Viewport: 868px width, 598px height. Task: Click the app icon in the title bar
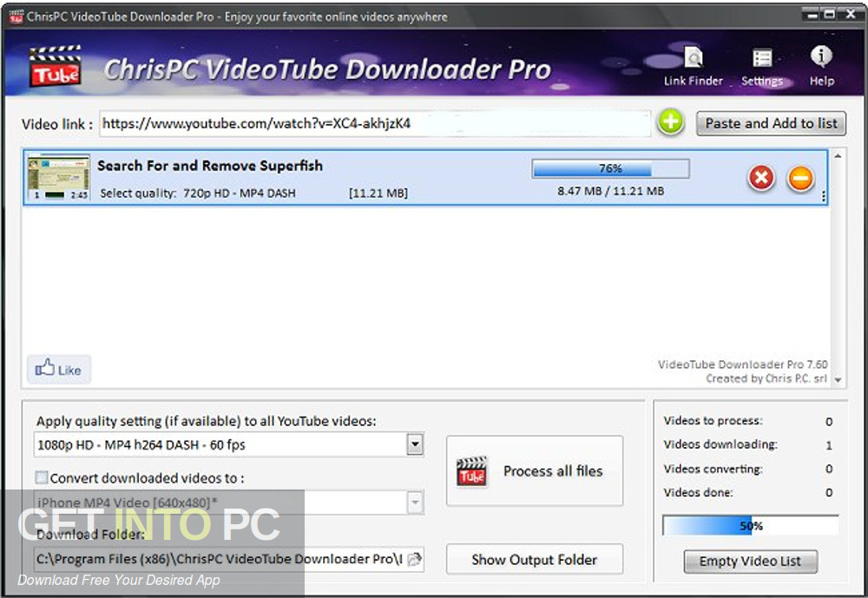coord(16,16)
